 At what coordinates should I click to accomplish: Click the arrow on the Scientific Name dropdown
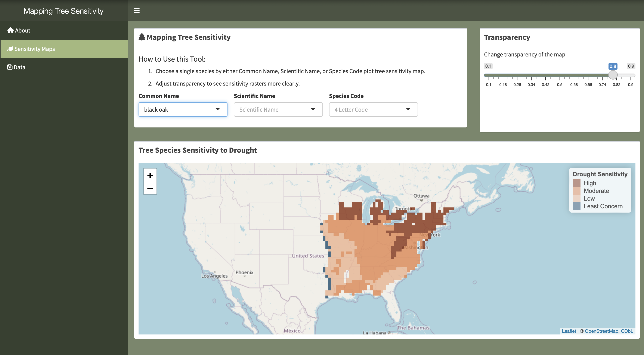pyautogui.click(x=313, y=109)
